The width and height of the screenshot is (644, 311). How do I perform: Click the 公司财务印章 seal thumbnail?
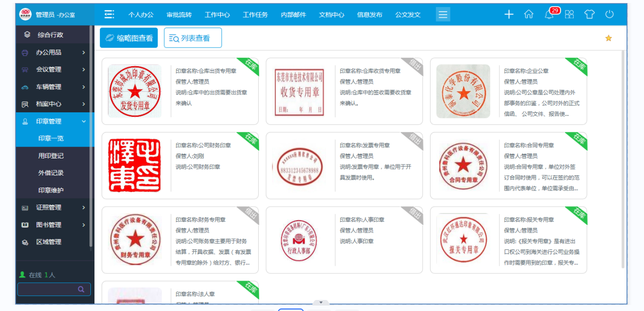(135, 166)
